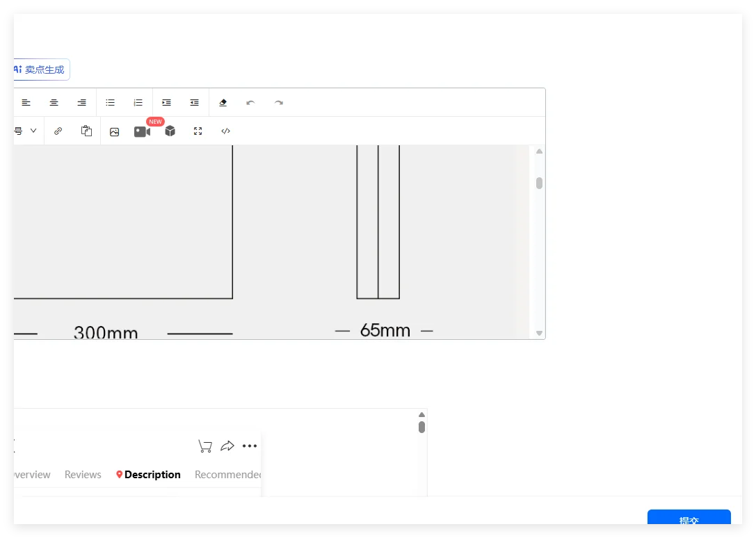The height and width of the screenshot is (538, 756).
Task: Open the more options ellipsis in preview
Action: (250, 446)
